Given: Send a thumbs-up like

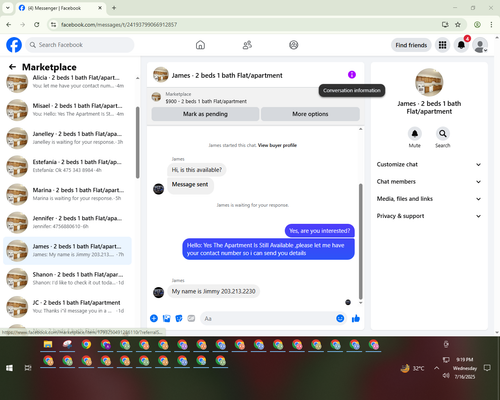Looking at the screenshot, I should 356,318.
